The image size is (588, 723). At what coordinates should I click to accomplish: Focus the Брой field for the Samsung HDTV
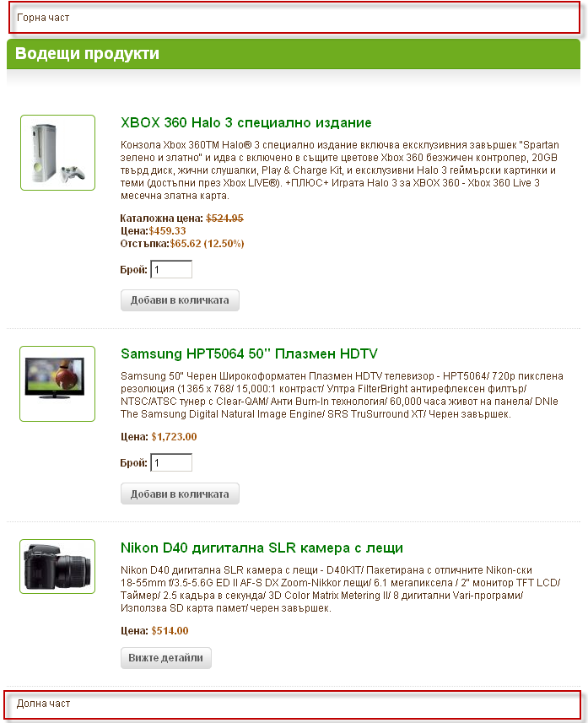tap(171, 462)
